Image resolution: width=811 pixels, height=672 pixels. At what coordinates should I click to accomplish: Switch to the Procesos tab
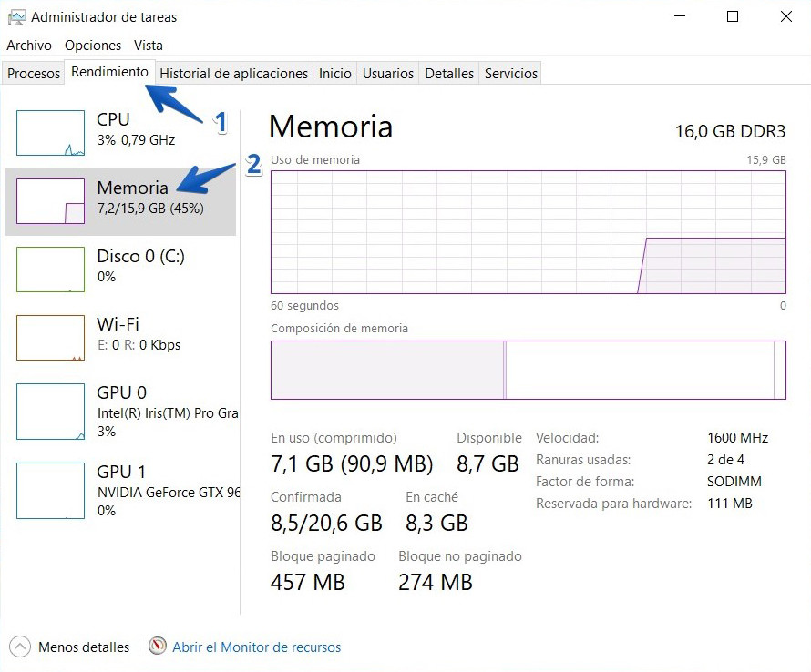click(x=33, y=73)
